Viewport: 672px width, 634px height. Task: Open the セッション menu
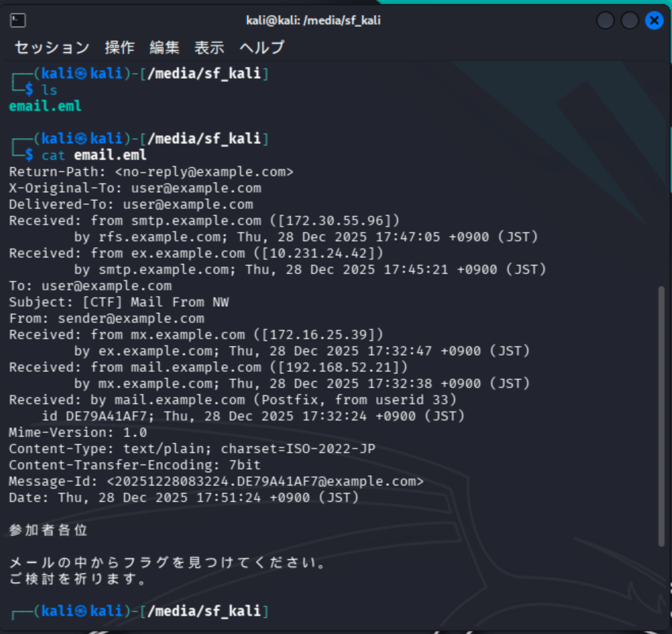(50, 48)
